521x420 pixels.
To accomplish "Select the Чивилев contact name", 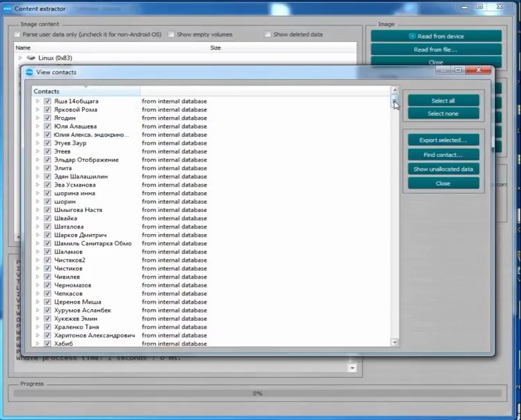I will (67, 277).
